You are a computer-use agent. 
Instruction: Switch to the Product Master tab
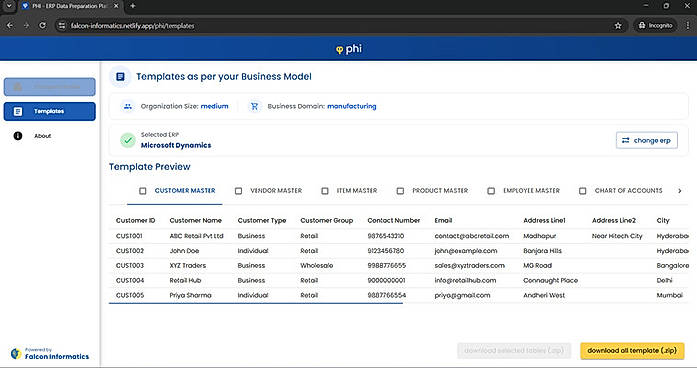tap(440, 191)
